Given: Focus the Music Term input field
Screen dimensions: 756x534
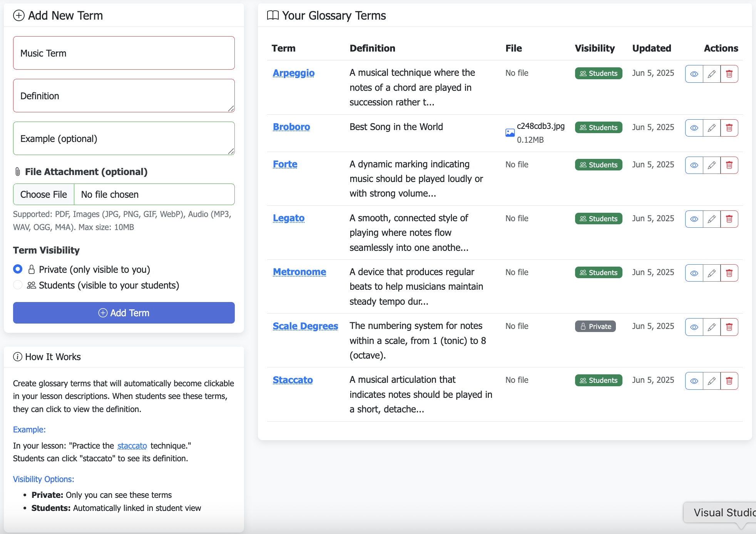Looking at the screenshot, I should 124,53.
